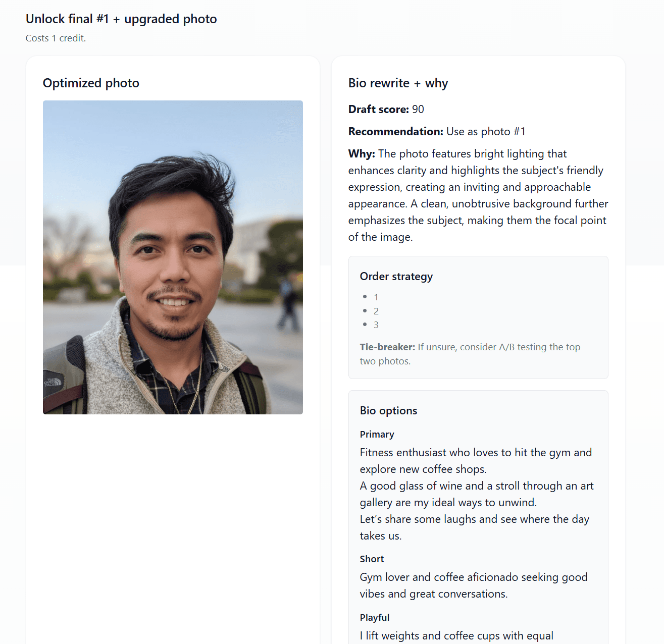Click the 'Why' explanation paragraph
Image resolution: width=664 pixels, height=644 pixels.
click(478, 195)
